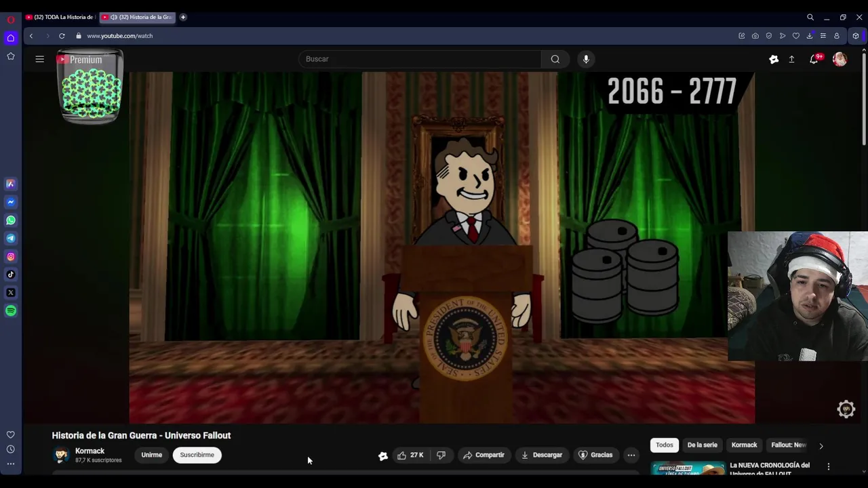Open the video more actions menu

tap(631, 455)
